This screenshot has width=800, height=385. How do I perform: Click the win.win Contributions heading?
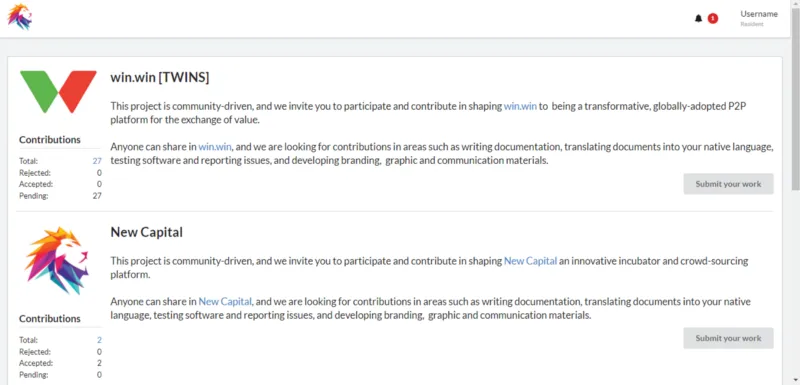pyautogui.click(x=50, y=140)
